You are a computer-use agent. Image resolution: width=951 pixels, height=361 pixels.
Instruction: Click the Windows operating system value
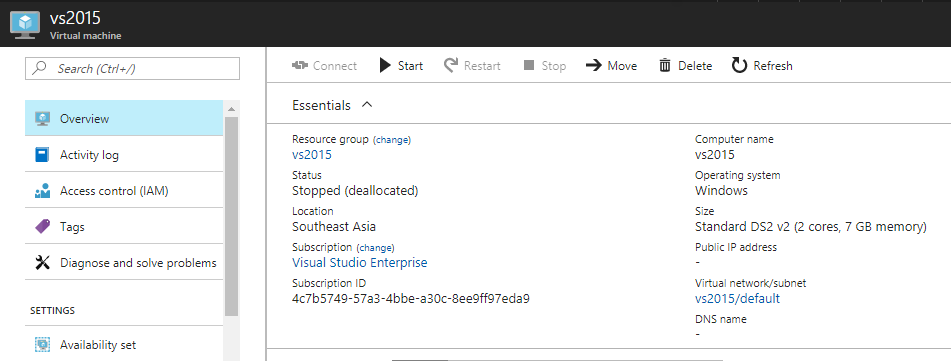point(721,191)
